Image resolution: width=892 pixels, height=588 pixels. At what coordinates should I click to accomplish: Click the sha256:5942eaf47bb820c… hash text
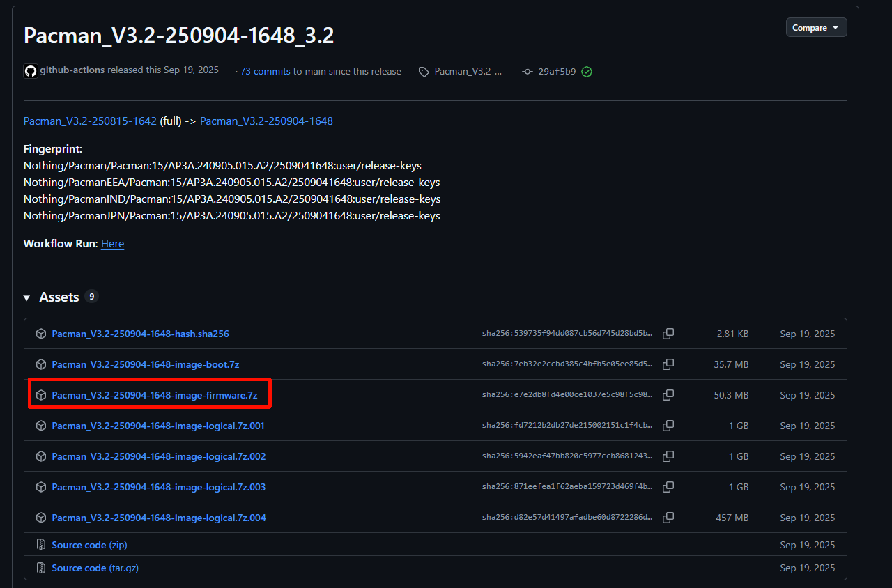(x=567, y=456)
